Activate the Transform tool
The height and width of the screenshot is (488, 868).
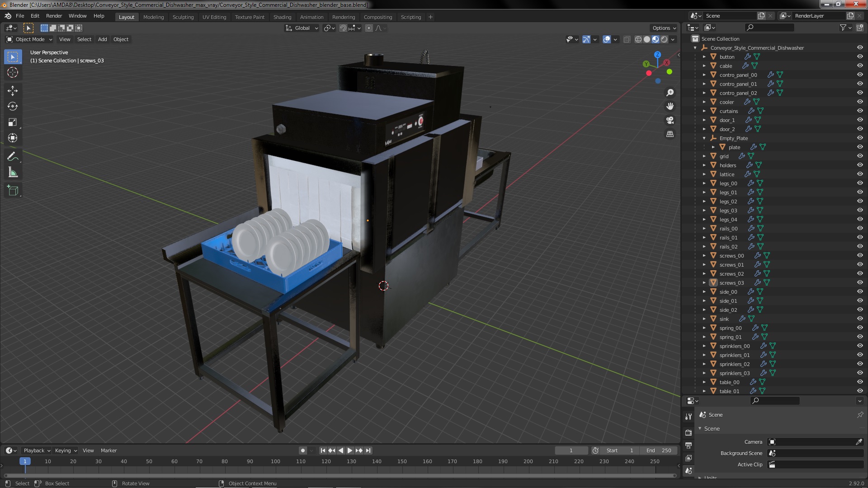[13, 138]
